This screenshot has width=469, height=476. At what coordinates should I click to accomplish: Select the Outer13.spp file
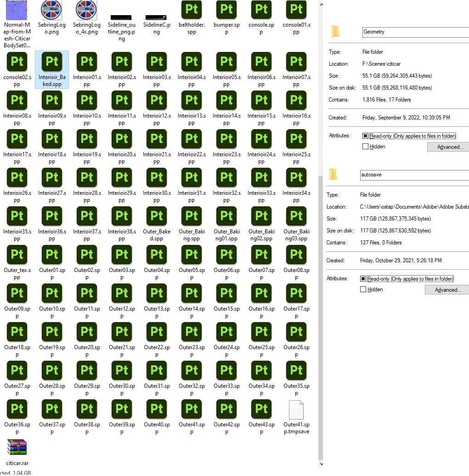pos(157,301)
